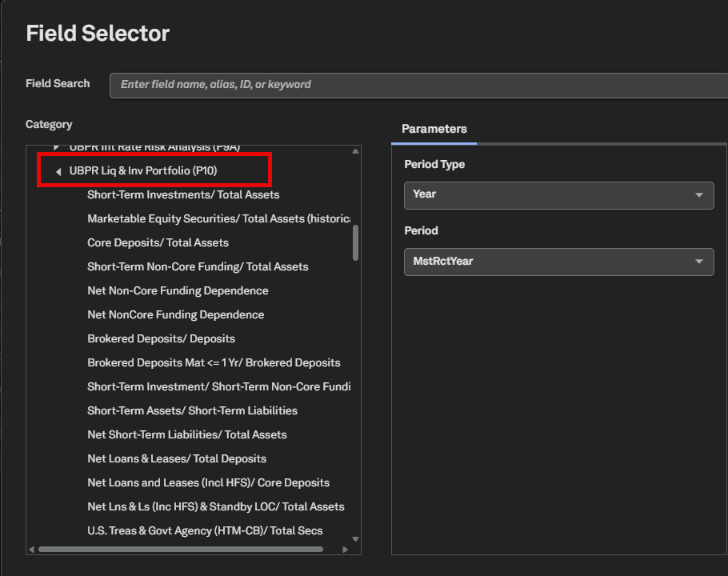Select Net Non-Core Funding Dependence field

[x=178, y=291]
